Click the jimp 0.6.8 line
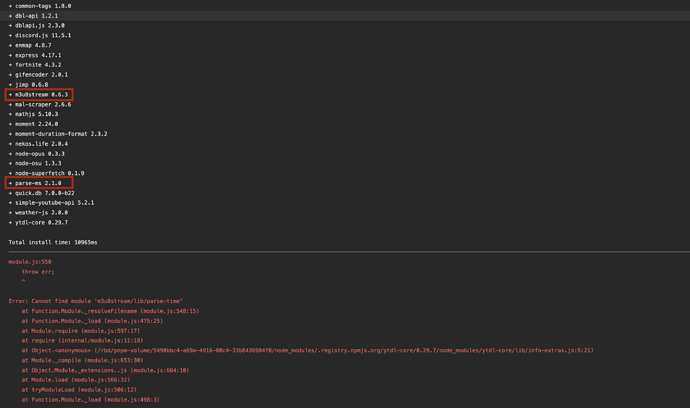The height and width of the screenshot is (408, 690). click(29, 85)
